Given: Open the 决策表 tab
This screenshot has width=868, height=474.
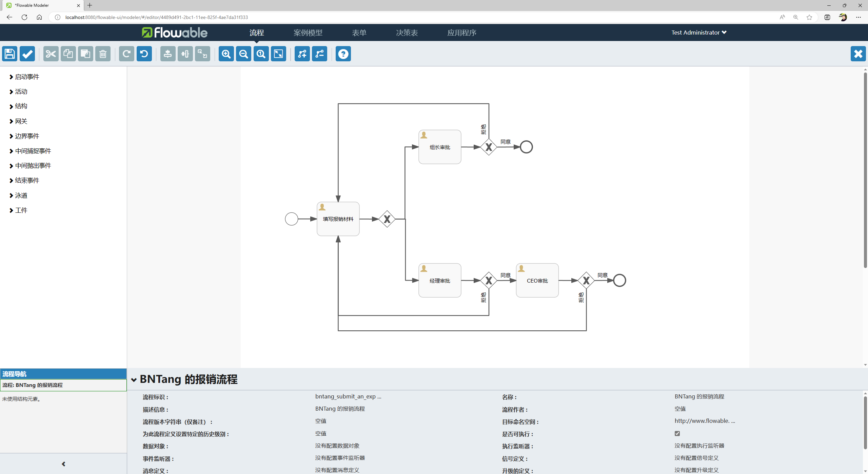Looking at the screenshot, I should (x=407, y=33).
